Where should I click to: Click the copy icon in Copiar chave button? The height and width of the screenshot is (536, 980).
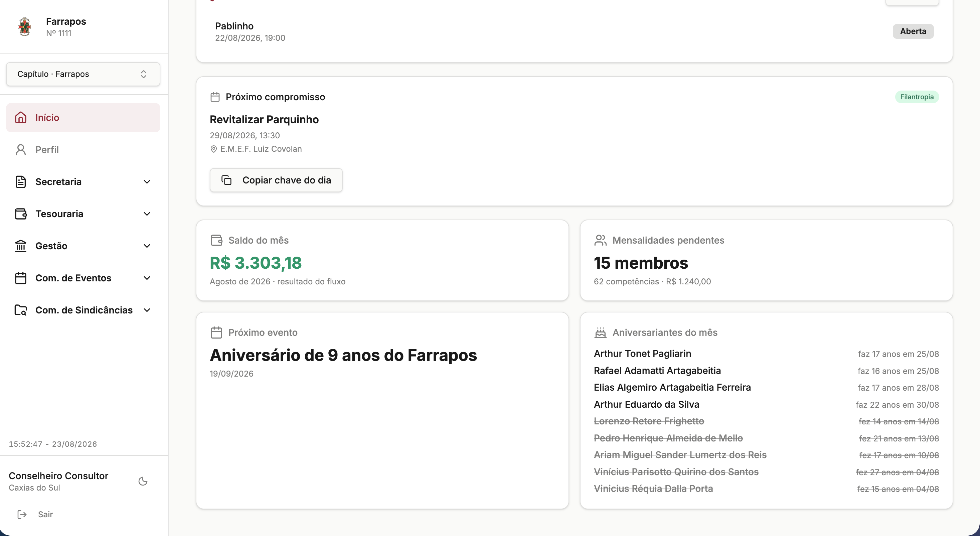click(x=226, y=180)
